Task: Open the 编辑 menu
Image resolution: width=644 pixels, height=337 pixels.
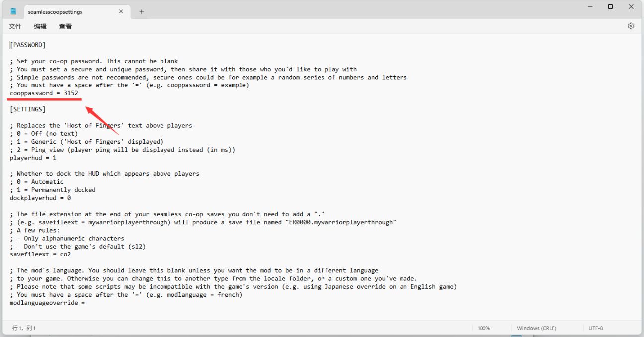Action: point(40,26)
